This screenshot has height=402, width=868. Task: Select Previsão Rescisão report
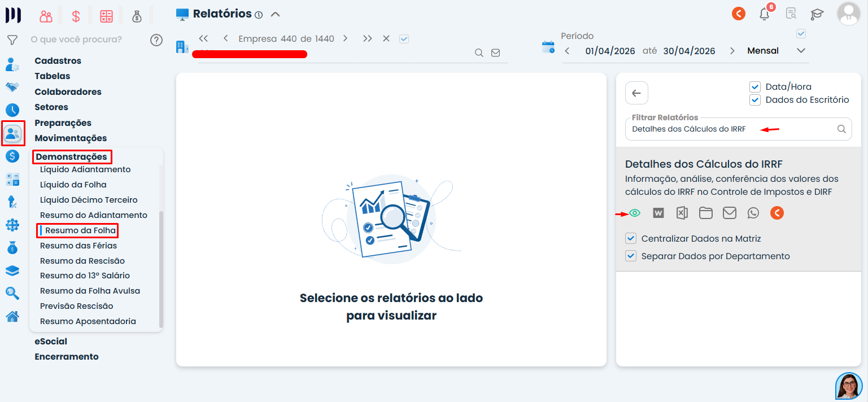point(77,306)
